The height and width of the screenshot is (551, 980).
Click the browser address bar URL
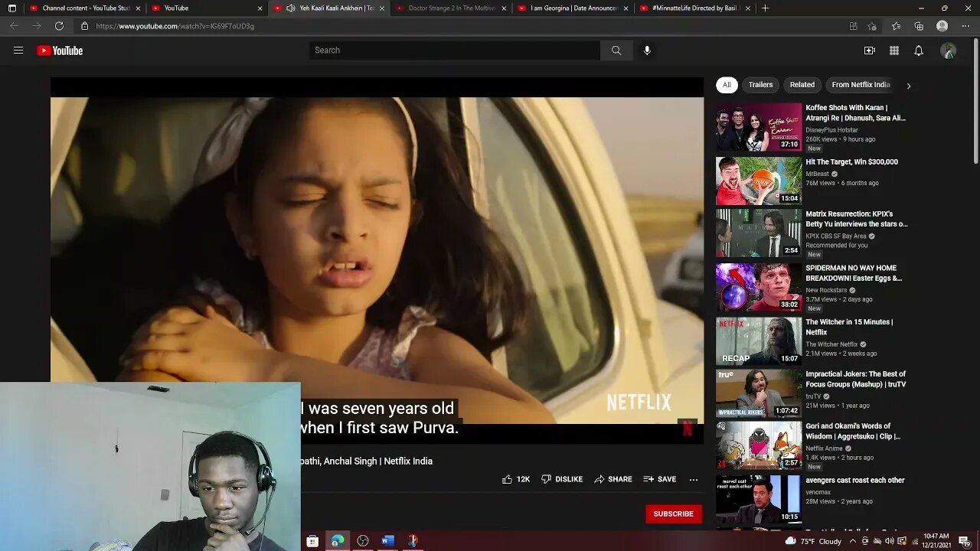(175, 26)
